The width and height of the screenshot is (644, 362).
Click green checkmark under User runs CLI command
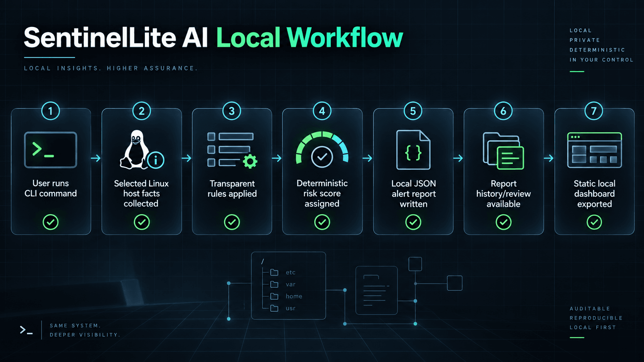pos(50,222)
